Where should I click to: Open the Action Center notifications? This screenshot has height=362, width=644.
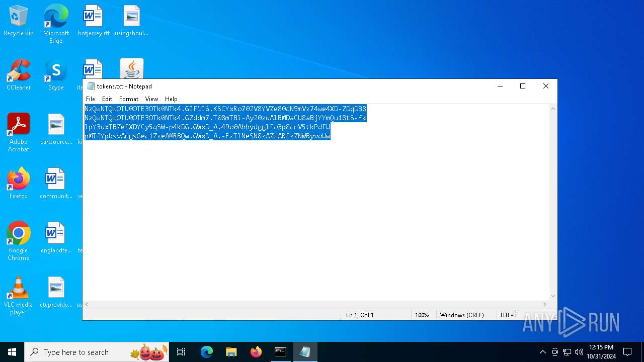627,352
